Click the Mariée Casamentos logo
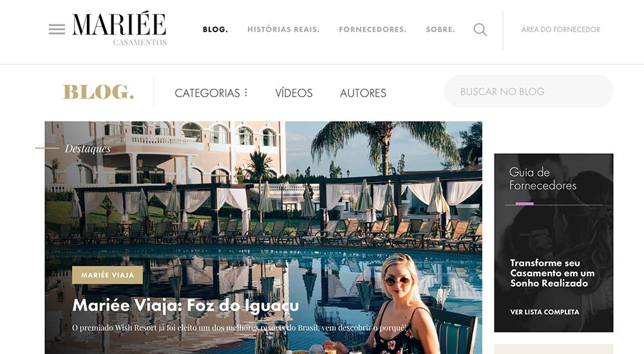 [x=120, y=29]
